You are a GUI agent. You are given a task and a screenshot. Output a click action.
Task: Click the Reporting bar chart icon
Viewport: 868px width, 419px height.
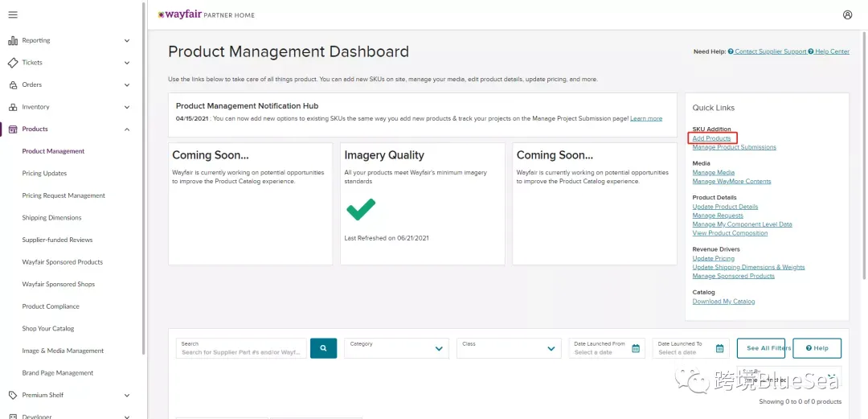pyautogui.click(x=13, y=40)
